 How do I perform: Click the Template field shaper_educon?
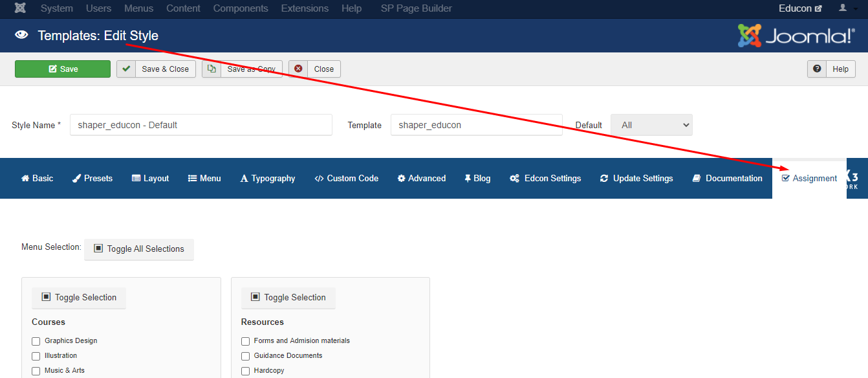(476, 125)
